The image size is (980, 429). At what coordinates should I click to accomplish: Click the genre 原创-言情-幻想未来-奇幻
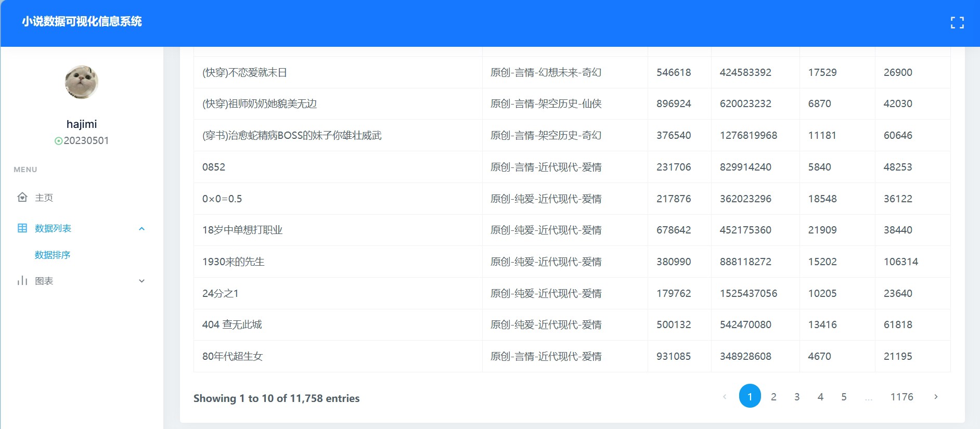(546, 72)
